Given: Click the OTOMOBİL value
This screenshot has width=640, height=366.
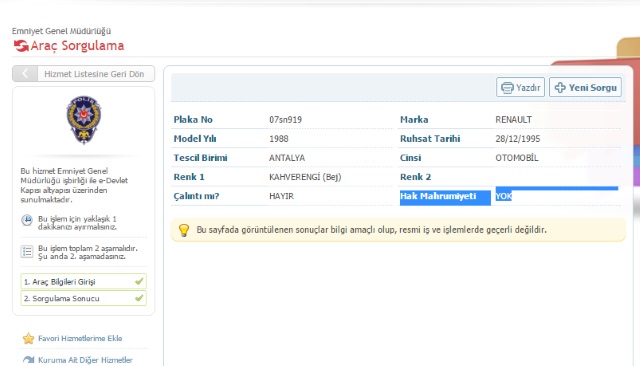Looking at the screenshot, I should click(x=517, y=158).
